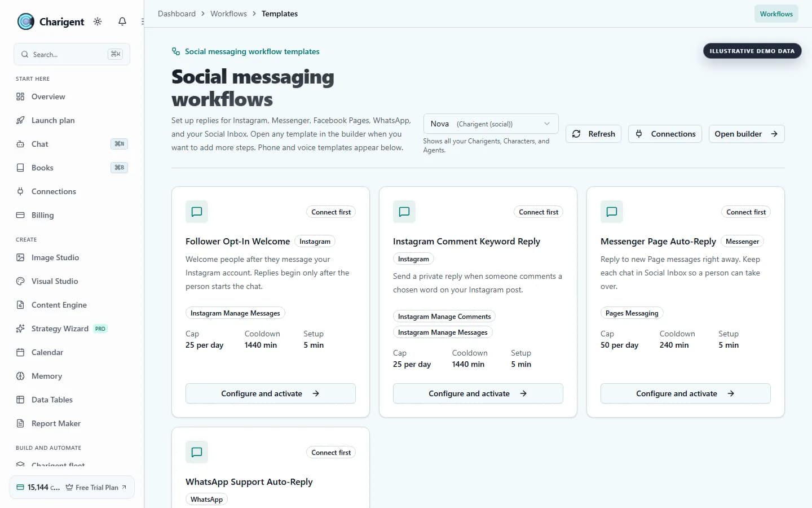Click the Refresh button
The height and width of the screenshot is (508, 812).
click(x=593, y=134)
